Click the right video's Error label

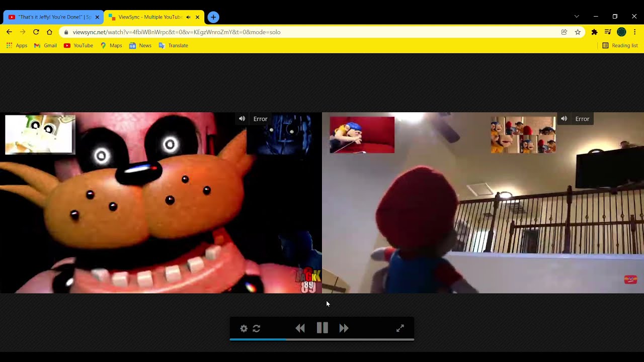(x=582, y=119)
